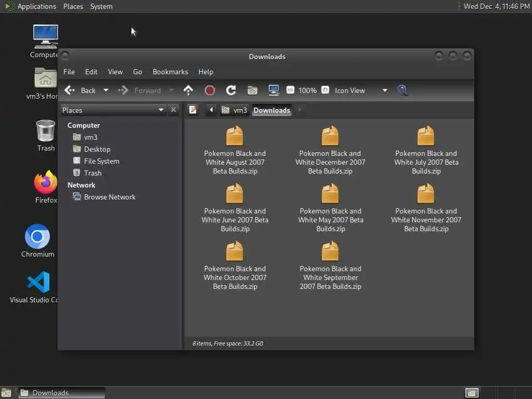Open the System menu in top panel
Viewport: 532px width, 399px height.
101,6
